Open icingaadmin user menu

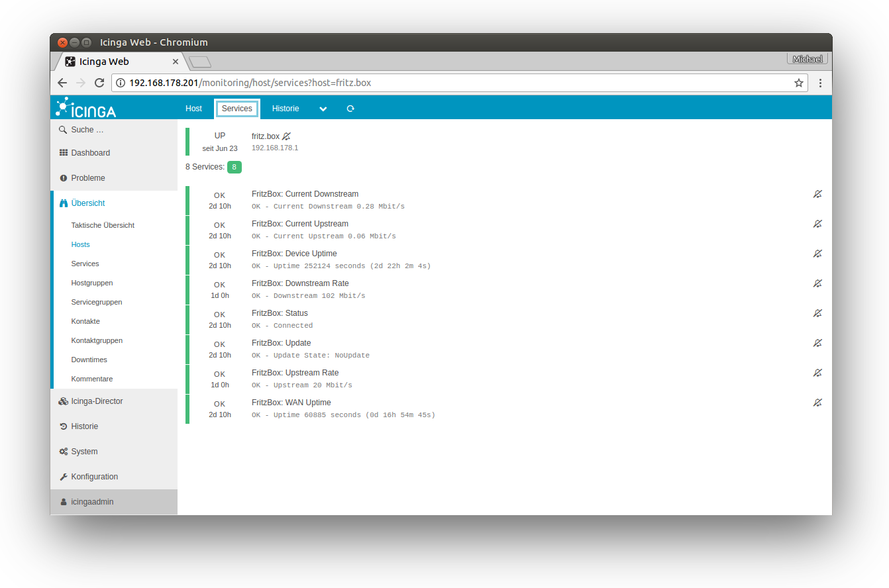point(114,502)
